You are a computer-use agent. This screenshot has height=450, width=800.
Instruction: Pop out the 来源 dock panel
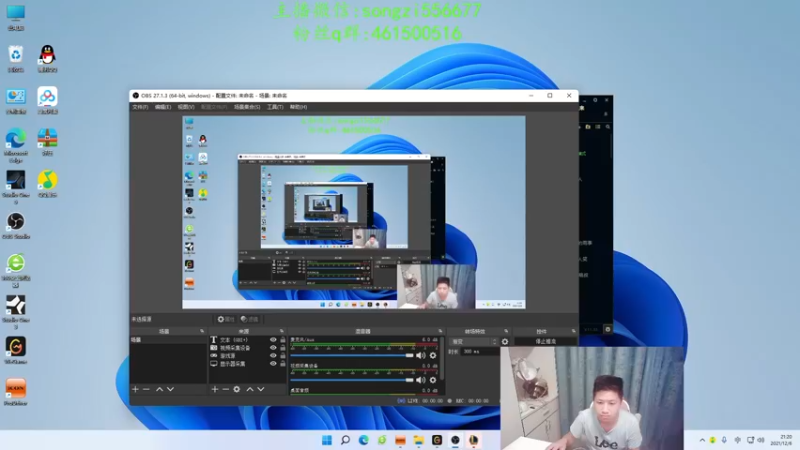click(281, 332)
